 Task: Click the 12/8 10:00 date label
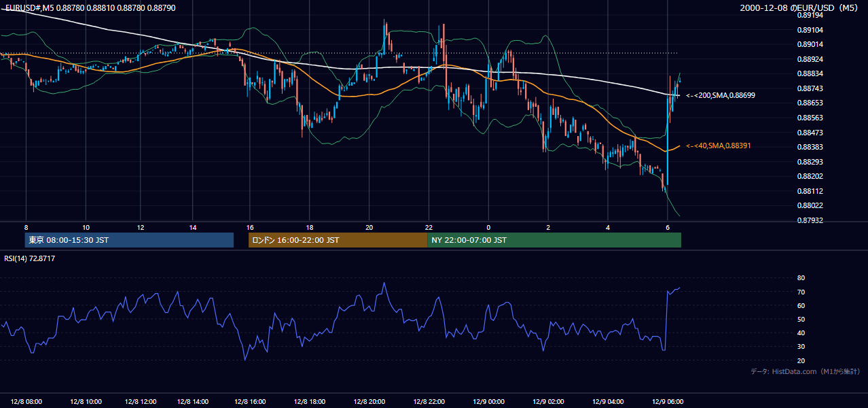click(x=86, y=401)
